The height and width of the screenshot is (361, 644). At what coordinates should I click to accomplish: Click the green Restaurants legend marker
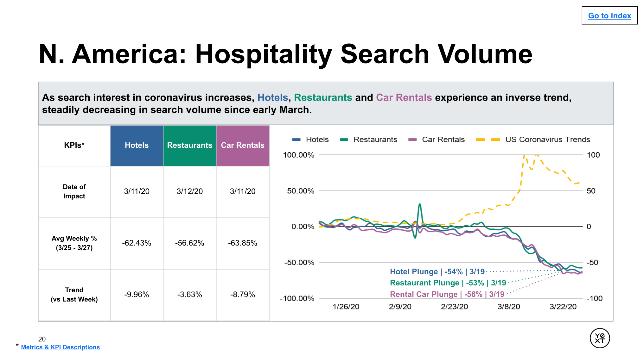[344, 140]
